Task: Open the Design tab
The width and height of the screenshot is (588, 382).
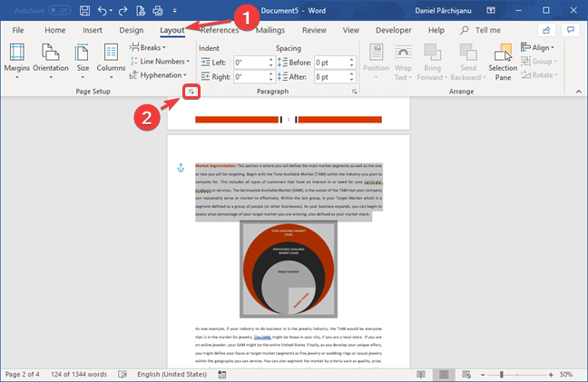Action: (132, 30)
